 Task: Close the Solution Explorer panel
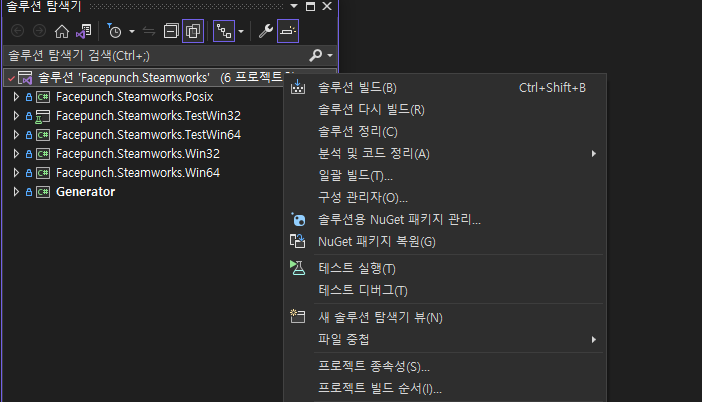[327, 6]
